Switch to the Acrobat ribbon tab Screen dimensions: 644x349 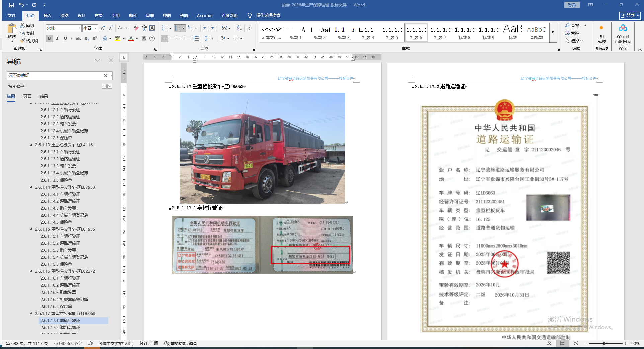tap(205, 15)
